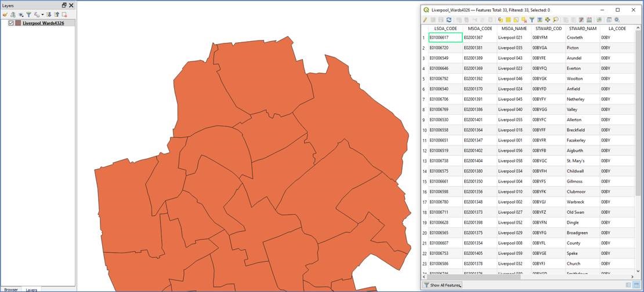The width and height of the screenshot is (644, 292).
Task: Filter features using form funnel icon
Action: [x=532, y=19]
